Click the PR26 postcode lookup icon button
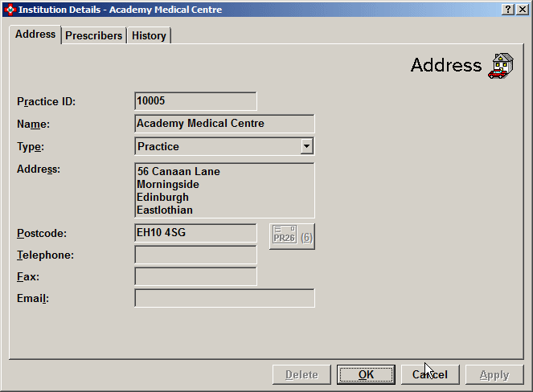This screenshot has width=533, height=392. [x=292, y=236]
